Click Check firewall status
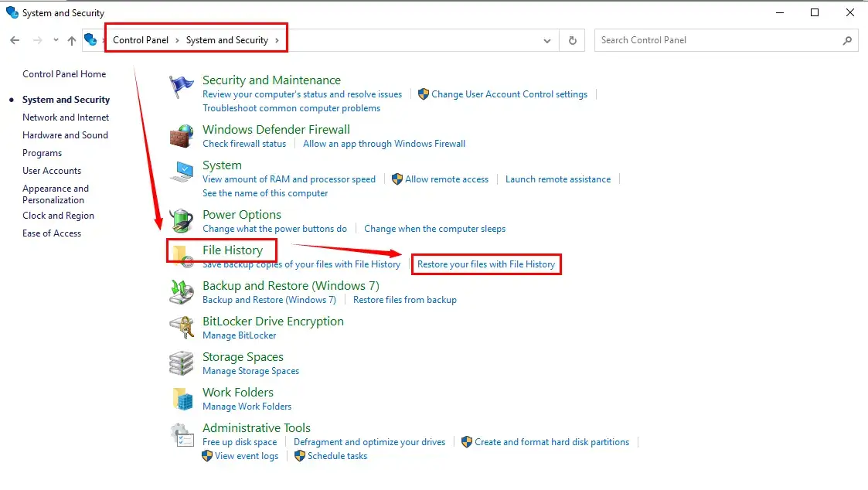 click(244, 144)
